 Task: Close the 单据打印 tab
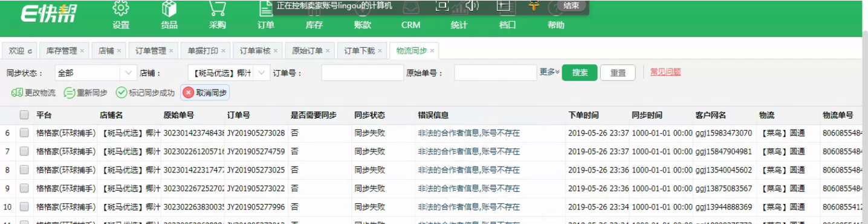point(224,51)
